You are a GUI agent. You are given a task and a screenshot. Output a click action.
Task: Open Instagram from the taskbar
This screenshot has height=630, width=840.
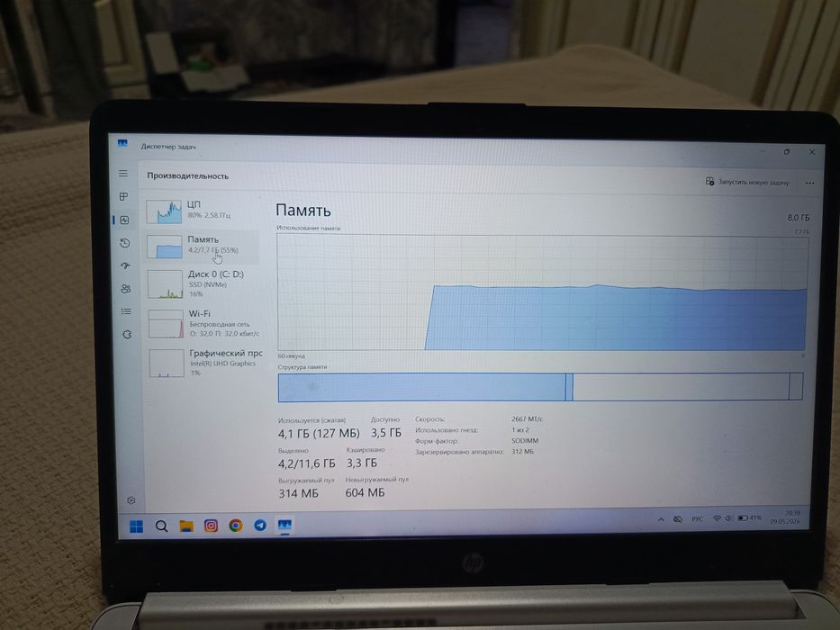tap(211, 526)
